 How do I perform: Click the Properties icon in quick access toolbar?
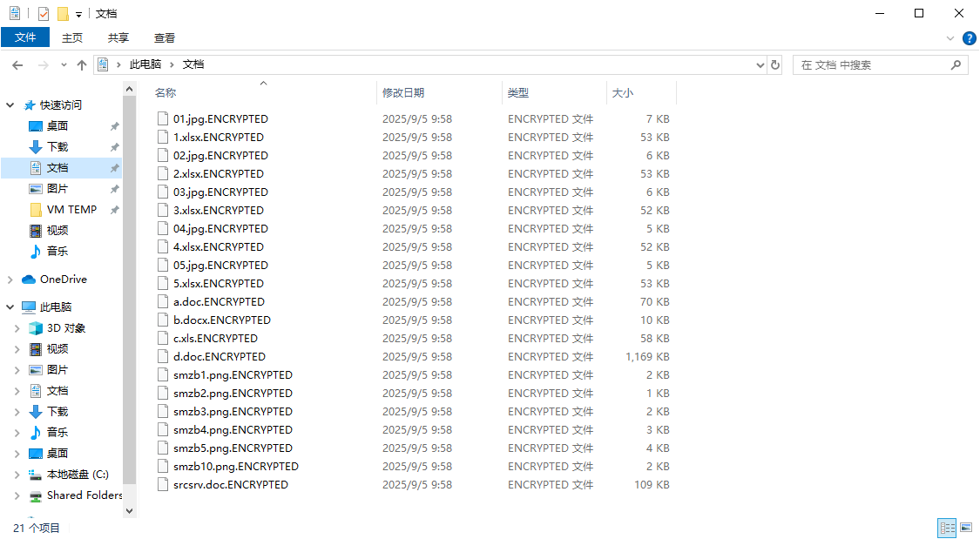click(x=44, y=14)
